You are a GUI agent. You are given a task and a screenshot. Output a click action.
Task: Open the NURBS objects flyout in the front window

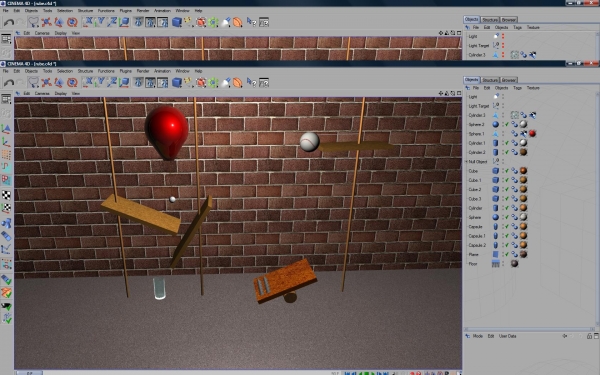pos(201,82)
